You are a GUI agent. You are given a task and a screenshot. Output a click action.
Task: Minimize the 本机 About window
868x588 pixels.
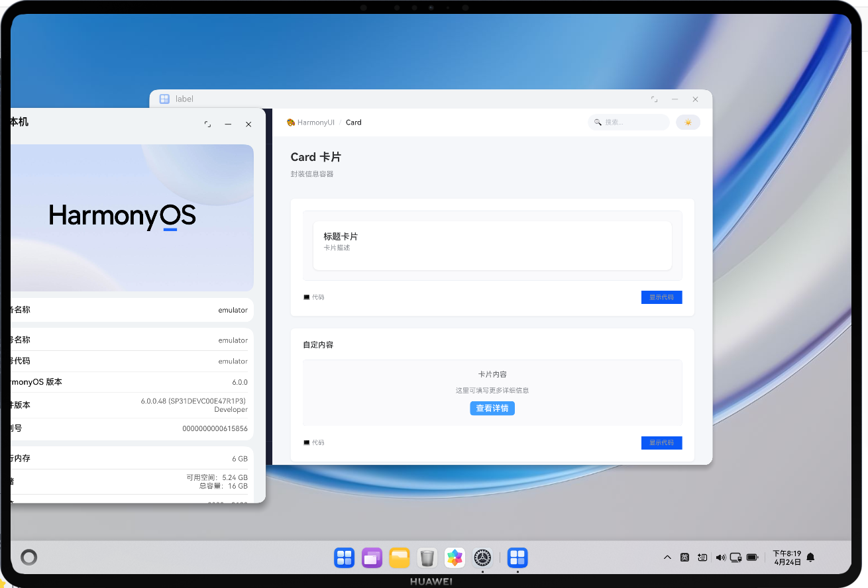[228, 124]
